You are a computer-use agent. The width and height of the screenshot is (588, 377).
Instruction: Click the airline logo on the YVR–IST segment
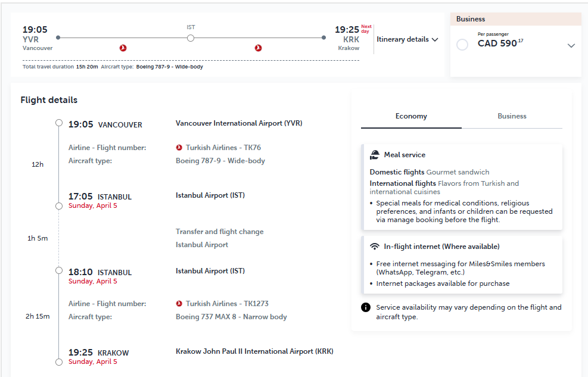[123, 48]
